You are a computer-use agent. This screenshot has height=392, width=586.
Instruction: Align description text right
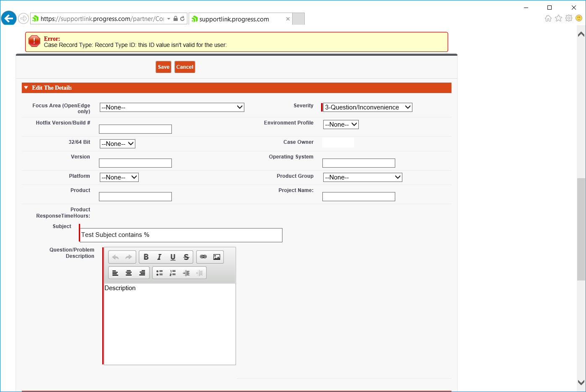pos(142,273)
